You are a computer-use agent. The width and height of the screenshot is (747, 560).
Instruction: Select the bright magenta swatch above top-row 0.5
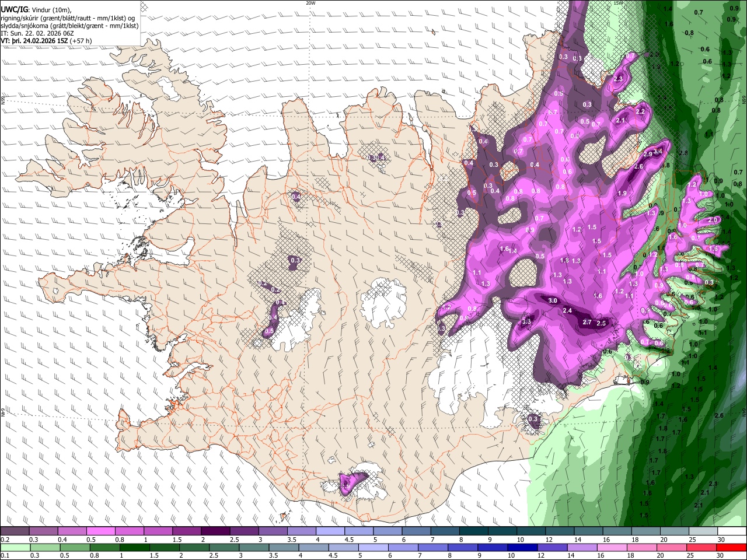tap(100, 531)
